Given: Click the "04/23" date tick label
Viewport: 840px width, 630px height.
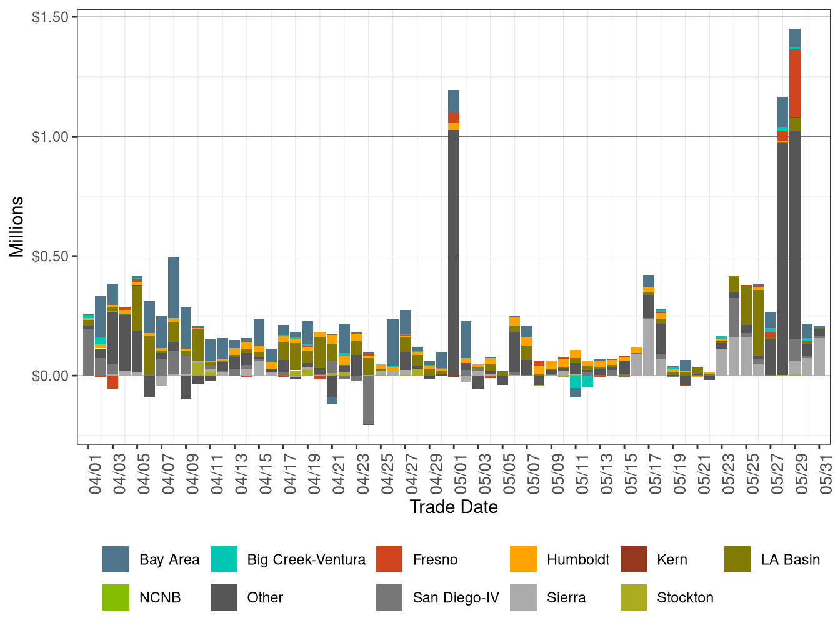Looking at the screenshot, I should tap(364, 473).
